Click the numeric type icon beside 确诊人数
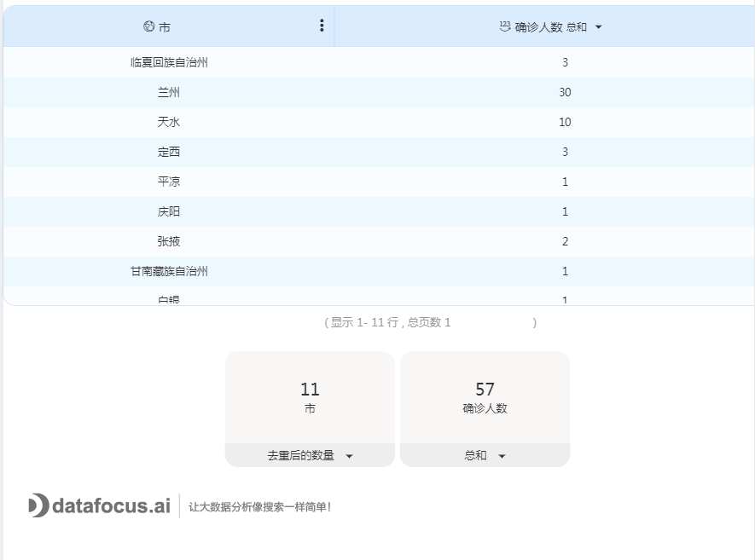 [x=505, y=26]
